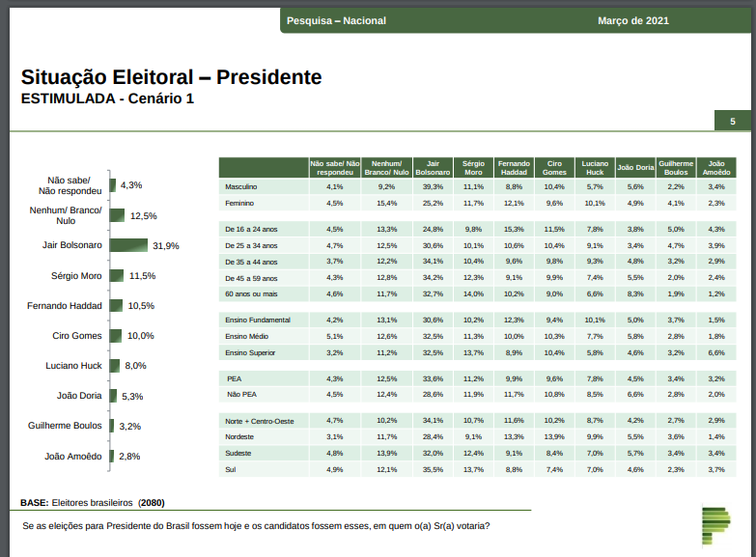
Task: Click the 'Sérgio Moro' table column header
Action: click(473, 167)
